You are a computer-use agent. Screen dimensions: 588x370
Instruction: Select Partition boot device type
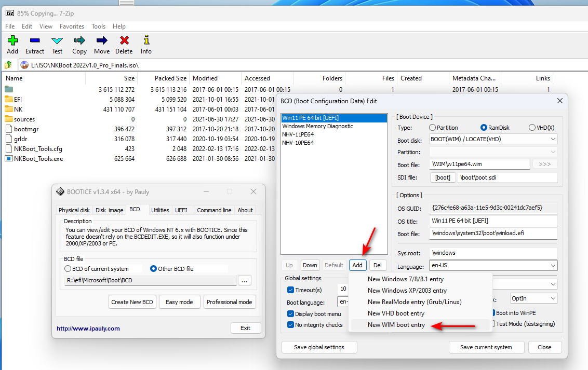(x=432, y=128)
